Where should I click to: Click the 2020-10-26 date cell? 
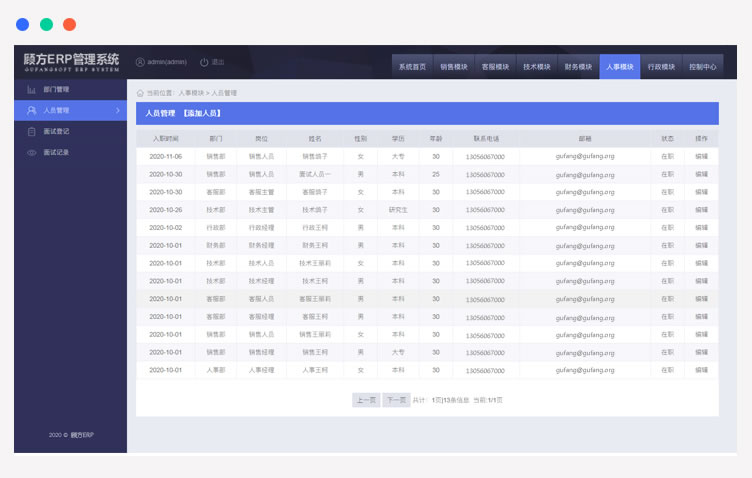pyautogui.click(x=165, y=210)
